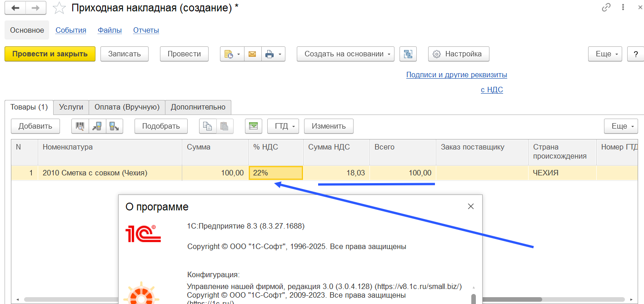
Task: Select the Всего cell with 100,00
Action: [403, 173]
